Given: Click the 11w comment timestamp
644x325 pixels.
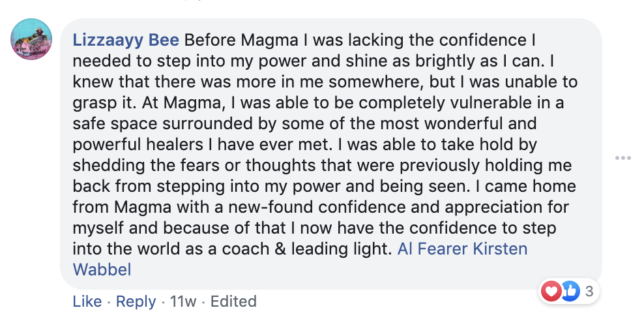Looking at the screenshot, I should point(182,302).
